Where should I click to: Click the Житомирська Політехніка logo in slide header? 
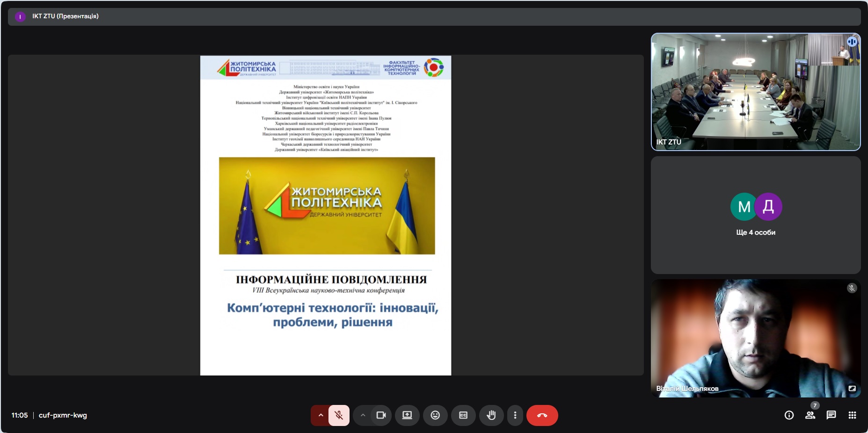pos(247,68)
